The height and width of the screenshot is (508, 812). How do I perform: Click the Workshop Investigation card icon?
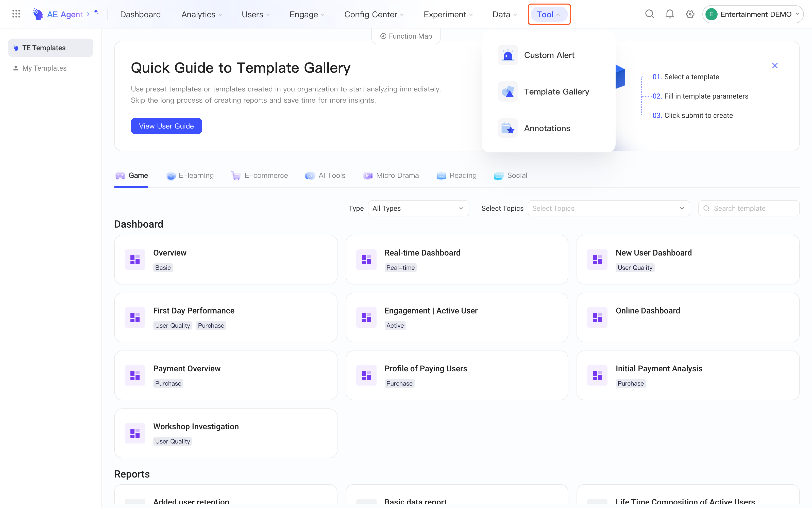(135, 433)
